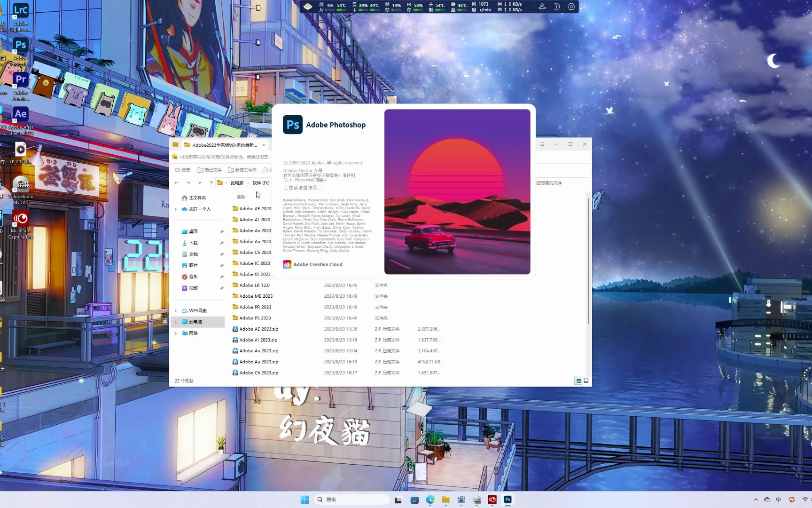This screenshot has width=812, height=508.
Task: Unpin 桌面 using its pin icon
Action: [x=222, y=232]
